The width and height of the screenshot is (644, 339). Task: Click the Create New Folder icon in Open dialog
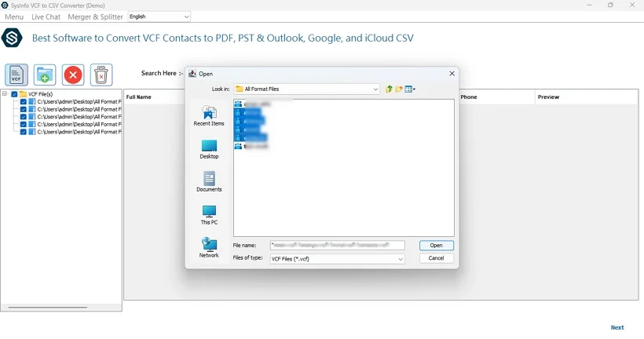[x=398, y=89]
